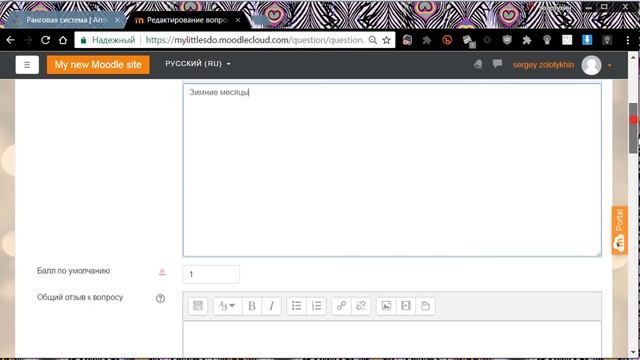
Task: Toggle bold formatting in feedback editor
Action: click(x=252, y=306)
